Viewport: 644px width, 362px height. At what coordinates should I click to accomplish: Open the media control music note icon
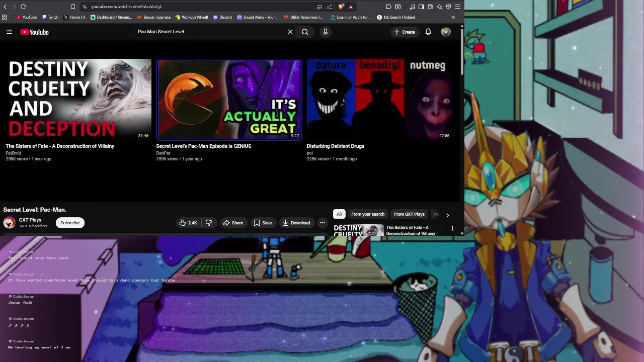pos(412,7)
